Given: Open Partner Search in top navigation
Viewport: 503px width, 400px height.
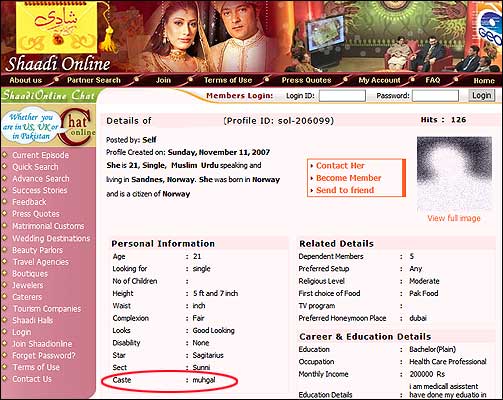Looking at the screenshot, I should 94,80.
